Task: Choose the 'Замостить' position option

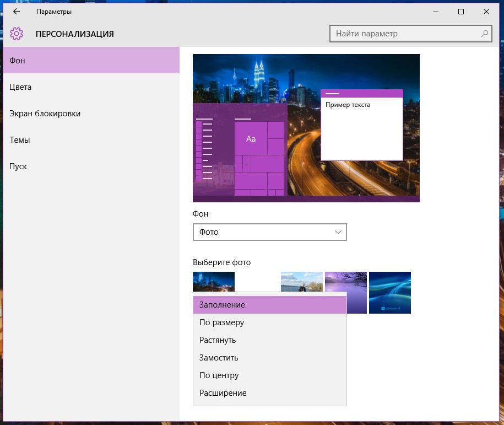Action: [269, 358]
